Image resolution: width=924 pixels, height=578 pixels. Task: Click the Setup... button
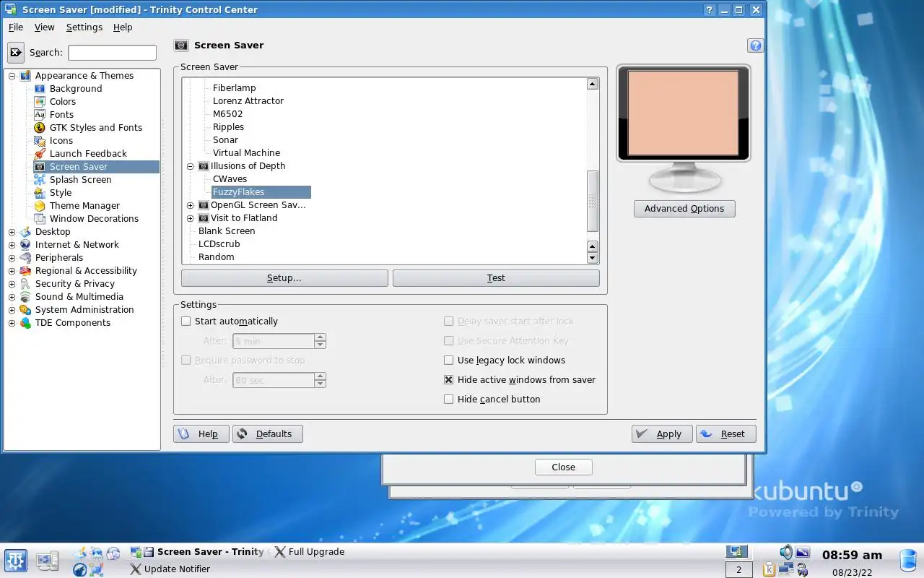pos(284,278)
